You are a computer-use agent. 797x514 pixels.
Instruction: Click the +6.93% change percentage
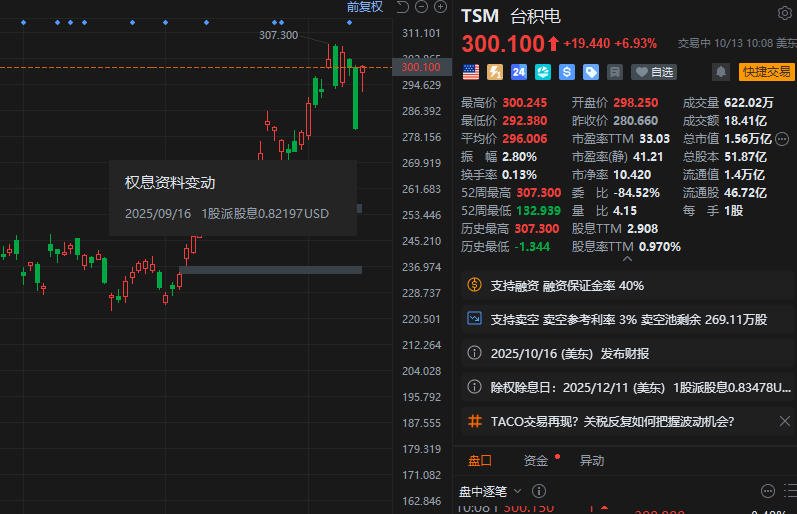click(635, 43)
